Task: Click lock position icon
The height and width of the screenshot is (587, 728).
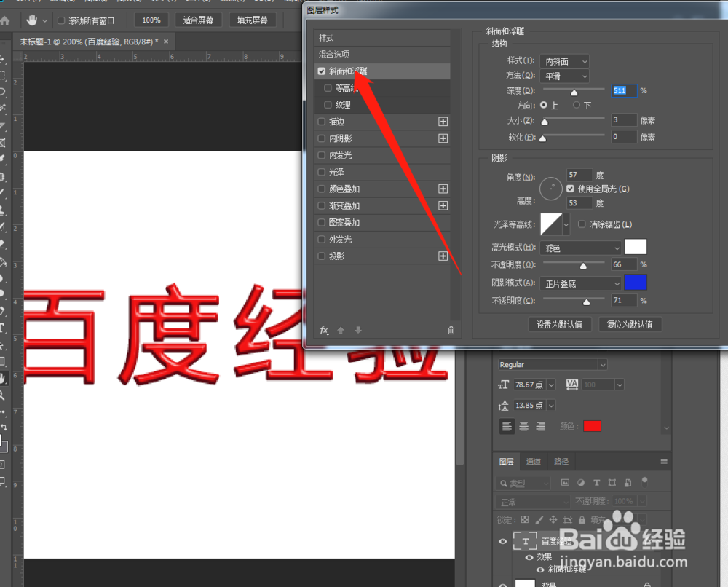Action: point(553,520)
